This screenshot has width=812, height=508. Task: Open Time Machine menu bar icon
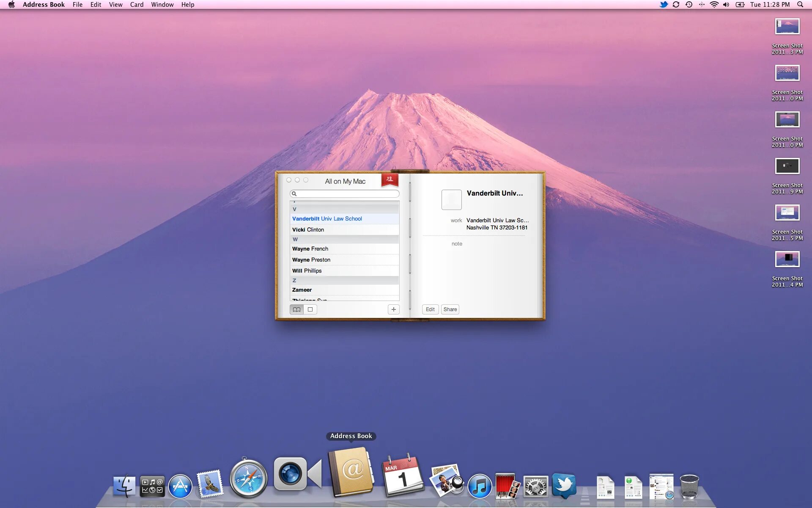tap(689, 5)
